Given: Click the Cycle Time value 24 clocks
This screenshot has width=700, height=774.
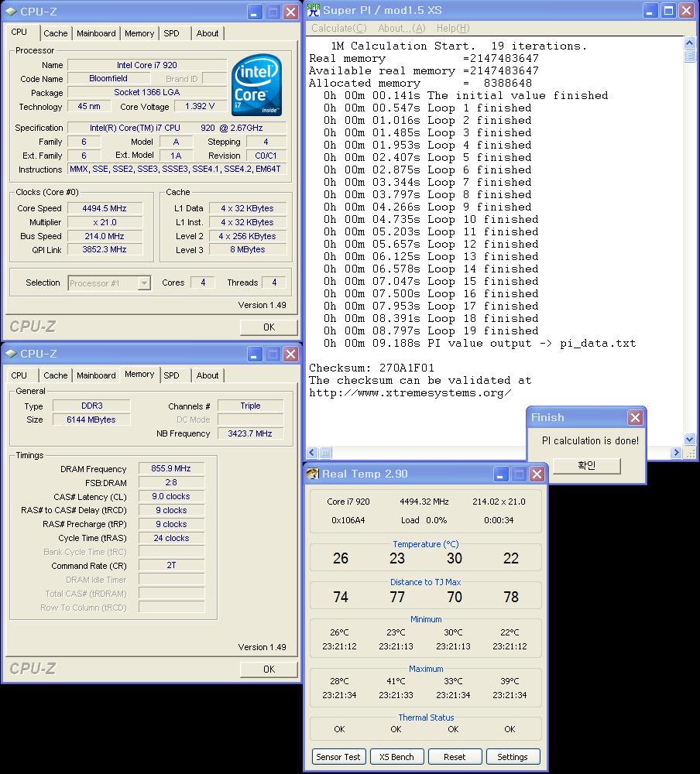Looking at the screenshot, I should pyautogui.click(x=171, y=538).
